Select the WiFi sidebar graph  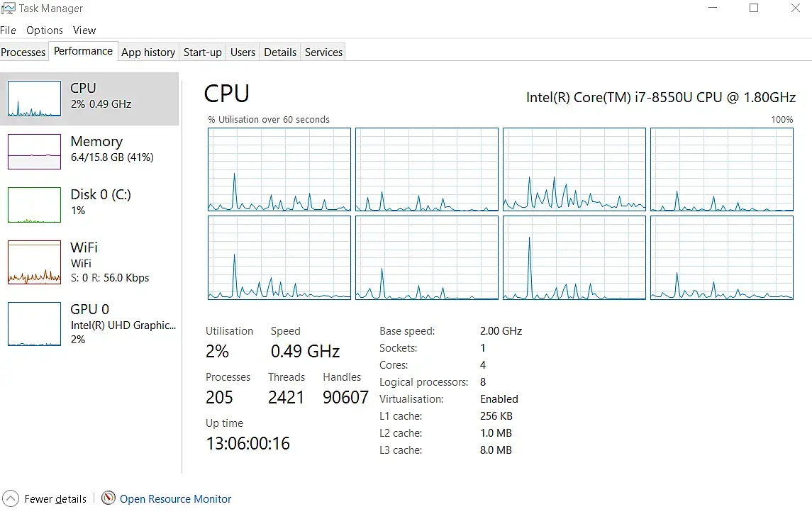[34, 262]
